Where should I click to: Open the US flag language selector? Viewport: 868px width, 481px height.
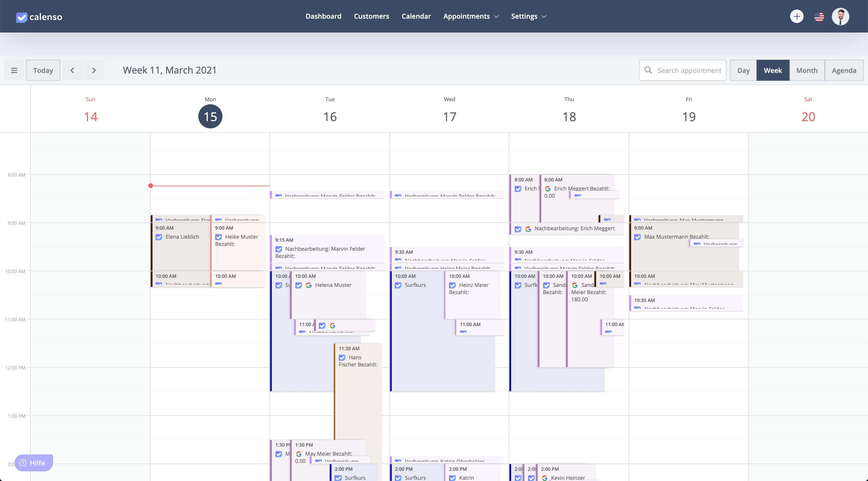pos(819,16)
